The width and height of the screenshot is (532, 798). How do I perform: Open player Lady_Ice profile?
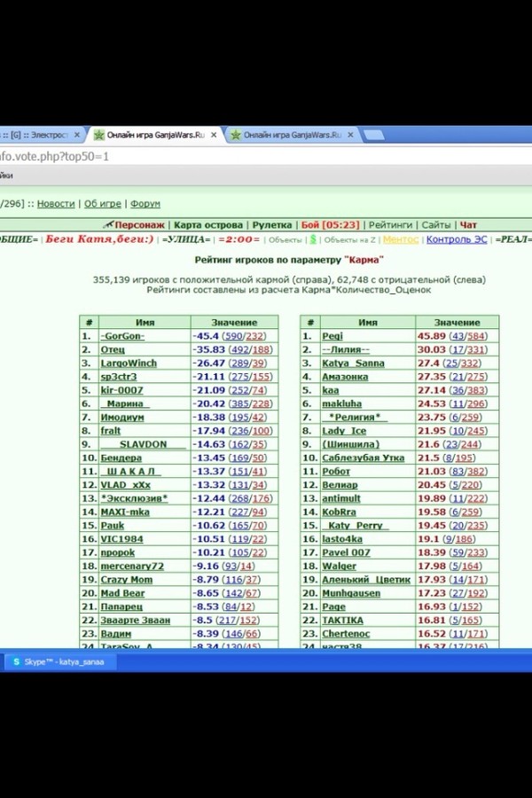coord(344,431)
